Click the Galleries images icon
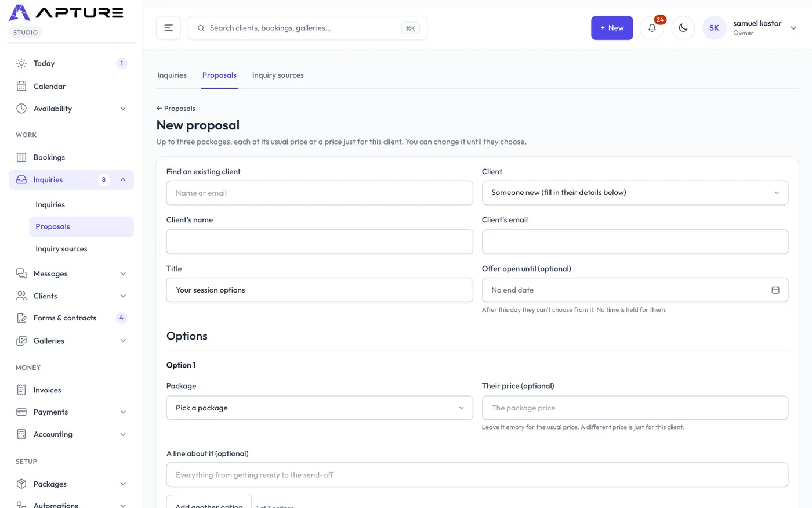The image size is (812, 508). (x=21, y=341)
